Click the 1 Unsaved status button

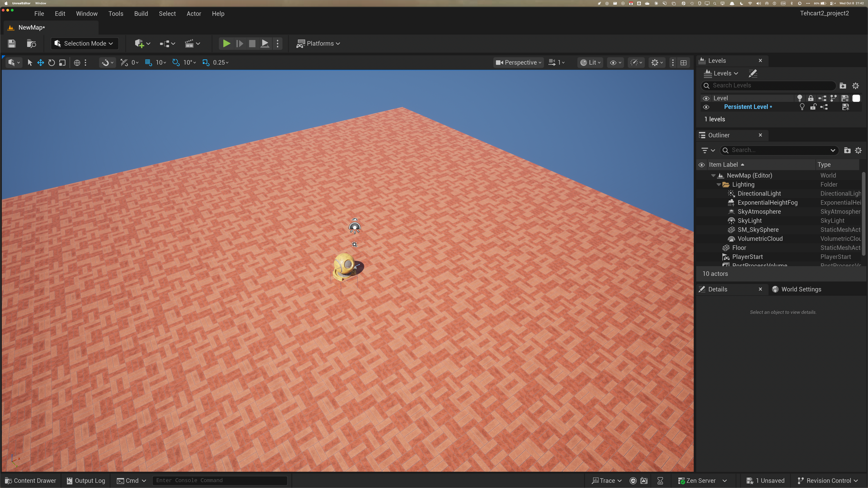click(765, 481)
